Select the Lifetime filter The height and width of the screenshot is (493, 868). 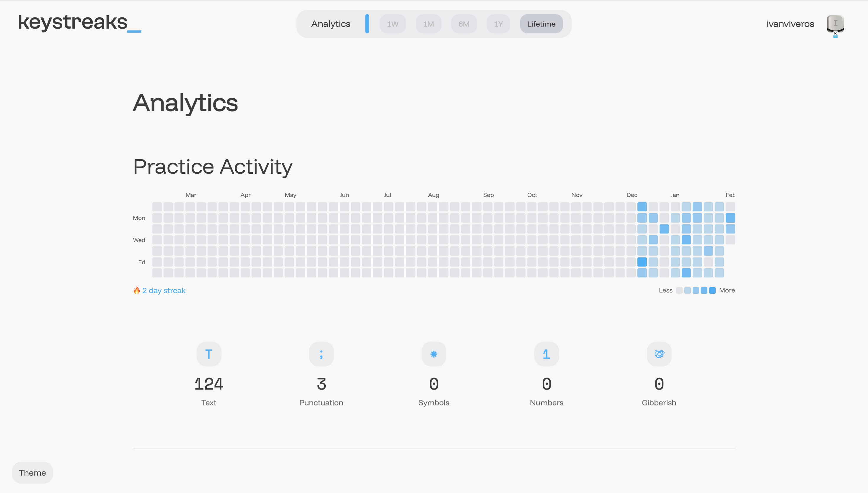point(541,24)
